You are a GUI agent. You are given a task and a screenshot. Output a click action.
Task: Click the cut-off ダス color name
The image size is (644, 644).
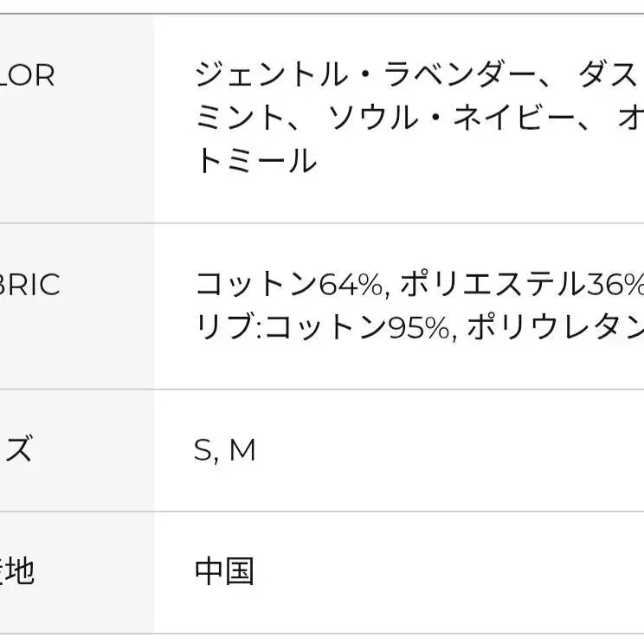pos(609,76)
